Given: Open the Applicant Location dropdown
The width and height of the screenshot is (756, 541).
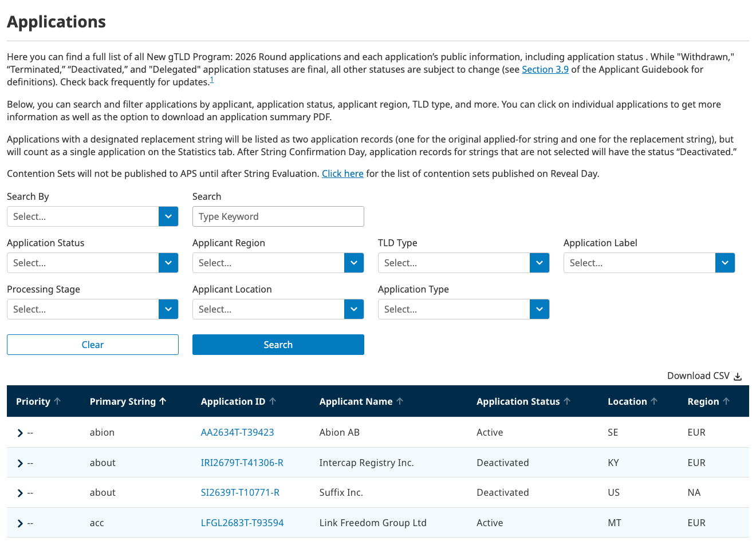Looking at the screenshot, I should click(278, 309).
